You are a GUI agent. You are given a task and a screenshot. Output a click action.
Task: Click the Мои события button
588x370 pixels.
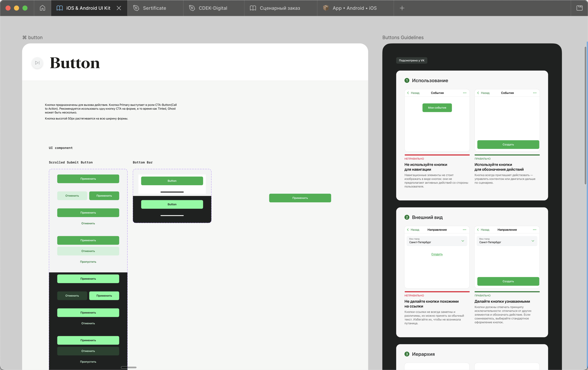(x=437, y=108)
